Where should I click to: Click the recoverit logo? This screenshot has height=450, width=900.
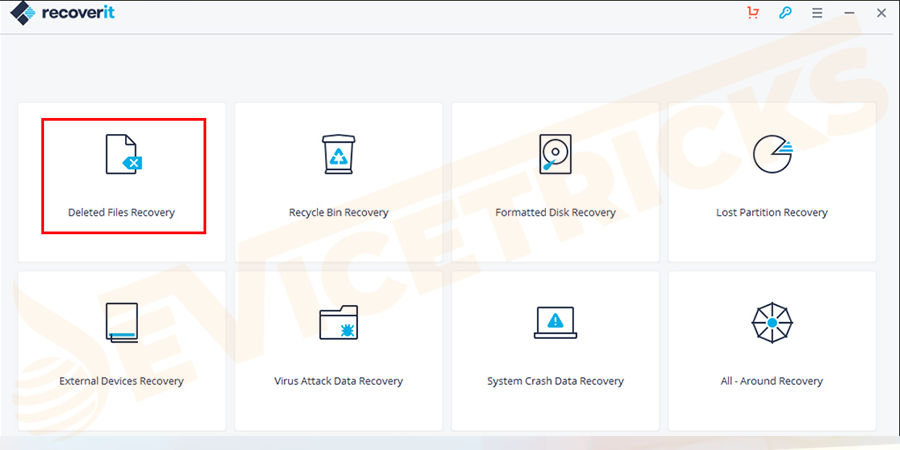point(62,13)
